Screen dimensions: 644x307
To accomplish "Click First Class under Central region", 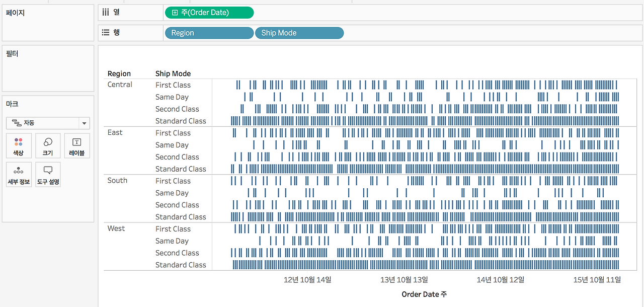I will 173,85.
